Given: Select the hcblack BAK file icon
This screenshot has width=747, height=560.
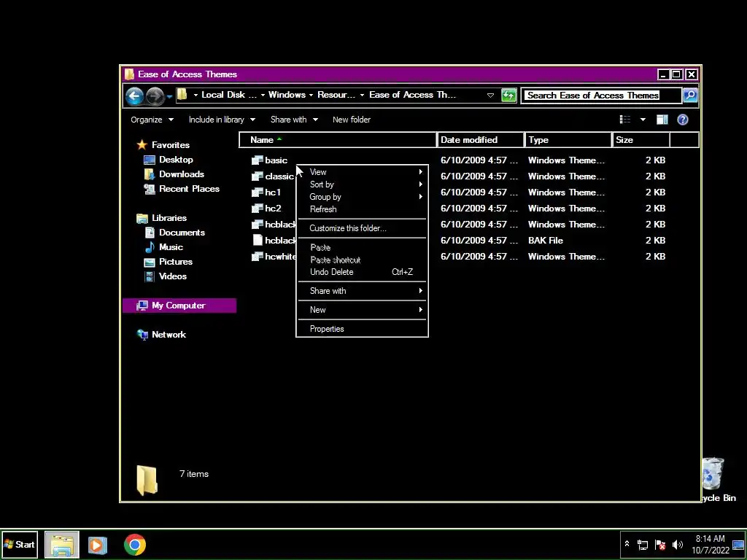Looking at the screenshot, I should 258,241.
